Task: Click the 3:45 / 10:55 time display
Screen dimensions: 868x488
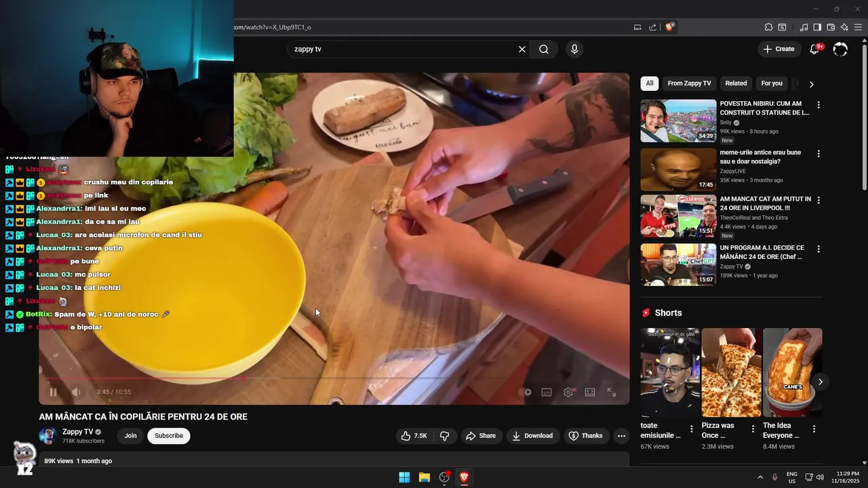Action: (114, 392)
